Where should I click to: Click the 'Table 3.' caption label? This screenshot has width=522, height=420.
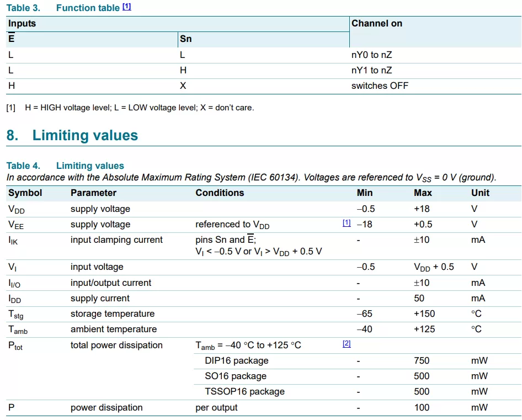tap(23, 8)
